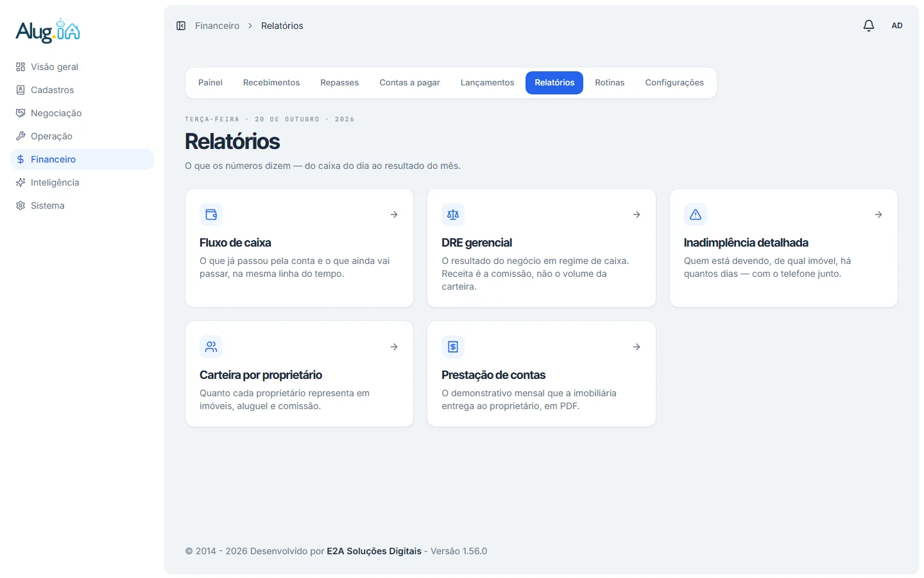This screenshot has width=924, height=578.
Task: Open Prestação de contas via its arrow
Action: tap(637, 347)
